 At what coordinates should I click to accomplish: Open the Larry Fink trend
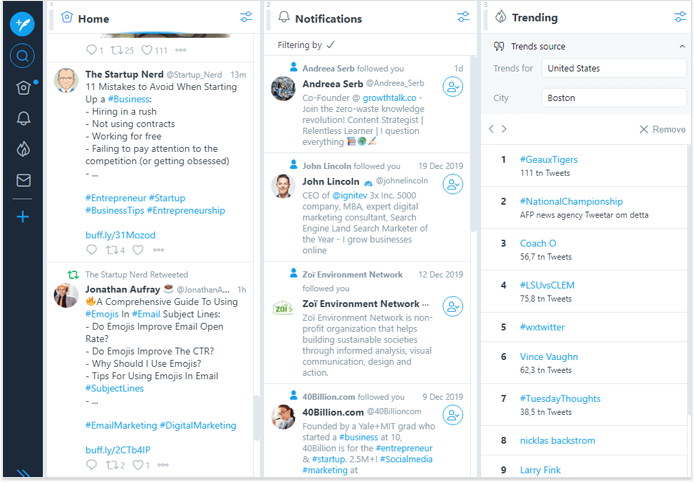pyautogui.click(x=540, y=470)
